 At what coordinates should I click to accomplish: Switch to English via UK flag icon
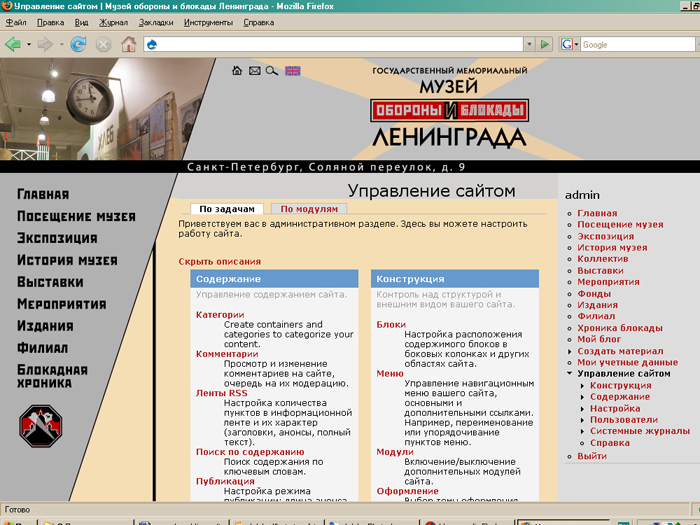click(292, 71)
